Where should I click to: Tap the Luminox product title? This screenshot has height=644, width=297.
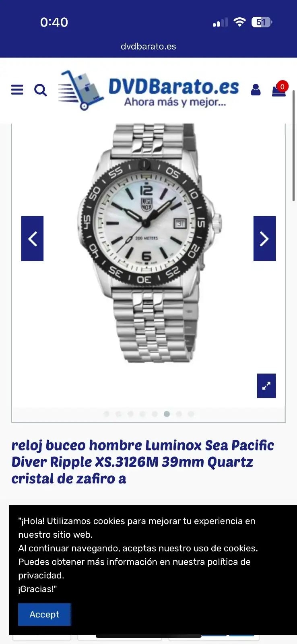(143, 462)
